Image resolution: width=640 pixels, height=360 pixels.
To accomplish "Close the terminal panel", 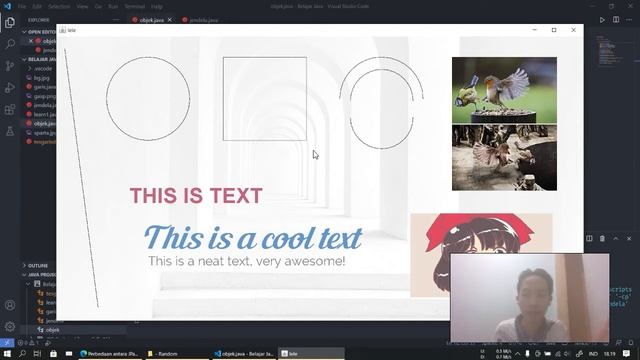I will tap(629, 238).
